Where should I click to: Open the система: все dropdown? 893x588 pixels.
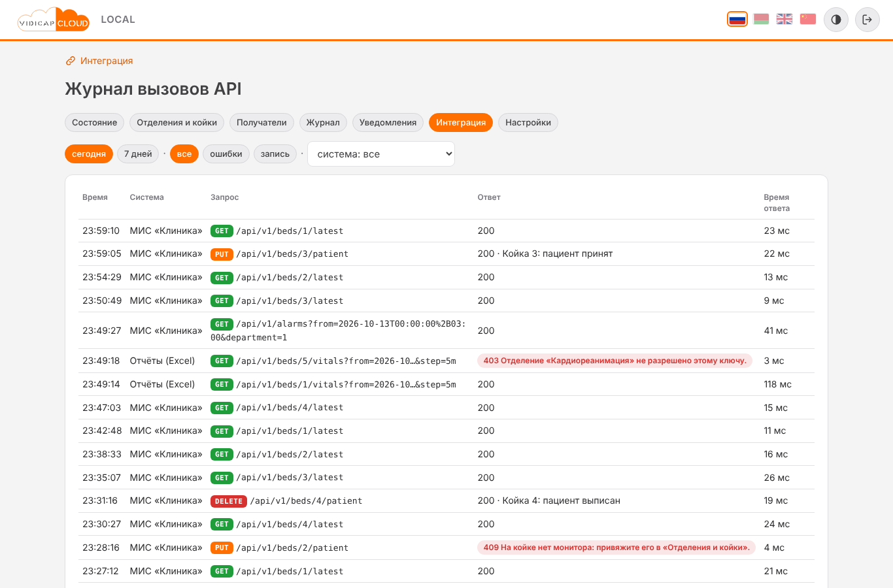point(381,154)
